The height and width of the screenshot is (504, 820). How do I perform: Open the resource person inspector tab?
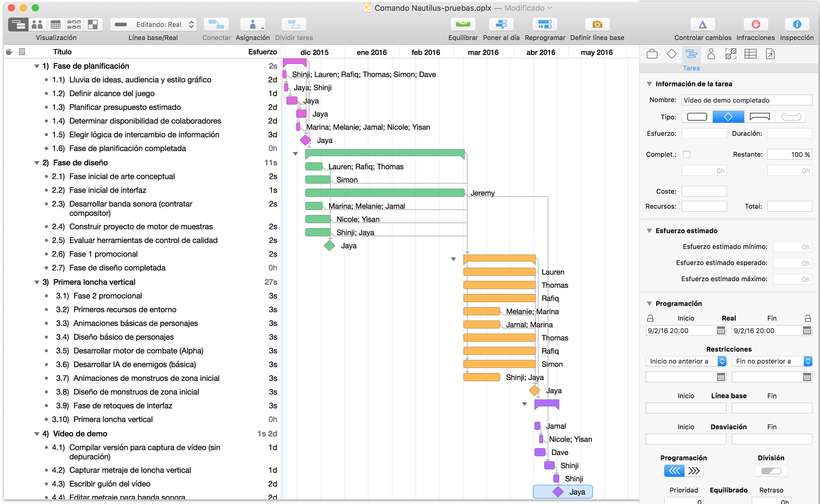(x=711, y=54)
